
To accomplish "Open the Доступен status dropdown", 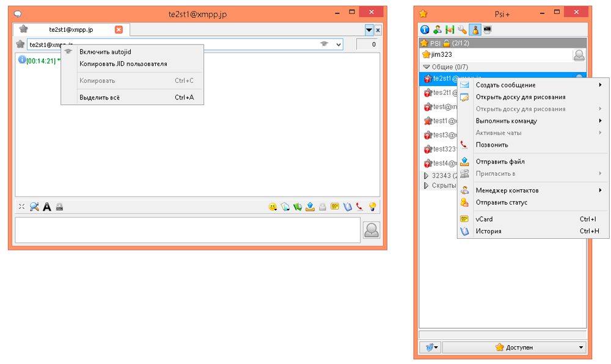I will 514,348.
